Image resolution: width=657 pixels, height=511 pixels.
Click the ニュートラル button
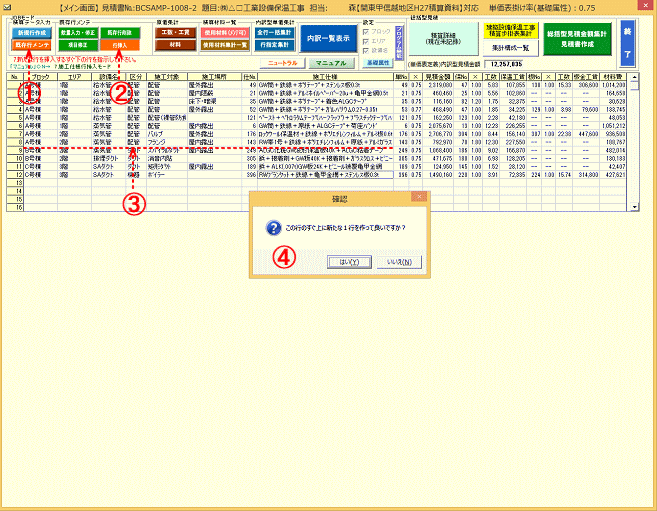pyautogui.click(x=282, y=63)
